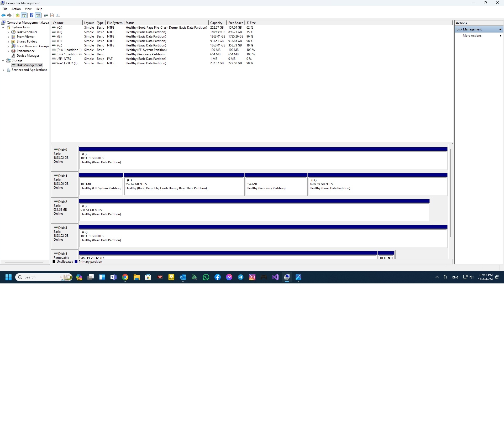Click the Export List icon on the toolbar
Image resolution: width=504 pixels, height=422 pixels.
tap(58, 15)
